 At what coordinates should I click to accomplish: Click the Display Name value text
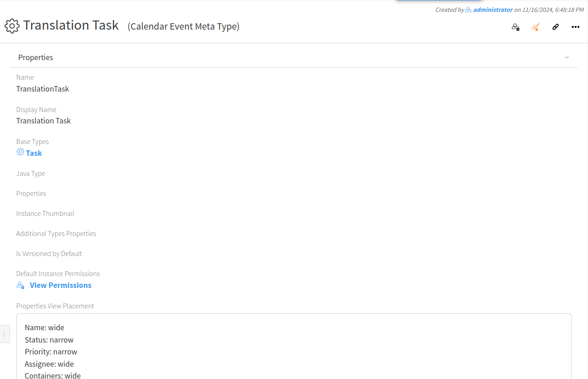point(44,121)
